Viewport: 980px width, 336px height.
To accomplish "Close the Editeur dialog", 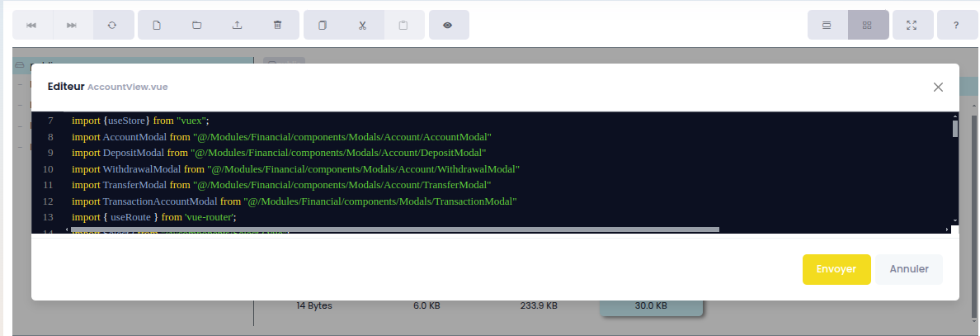I will tap(938, 87).
